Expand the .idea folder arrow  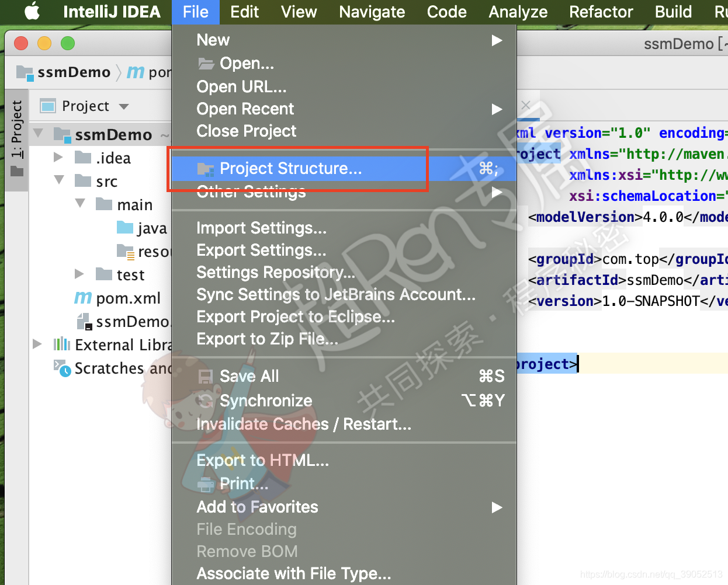tap(58, 158)
